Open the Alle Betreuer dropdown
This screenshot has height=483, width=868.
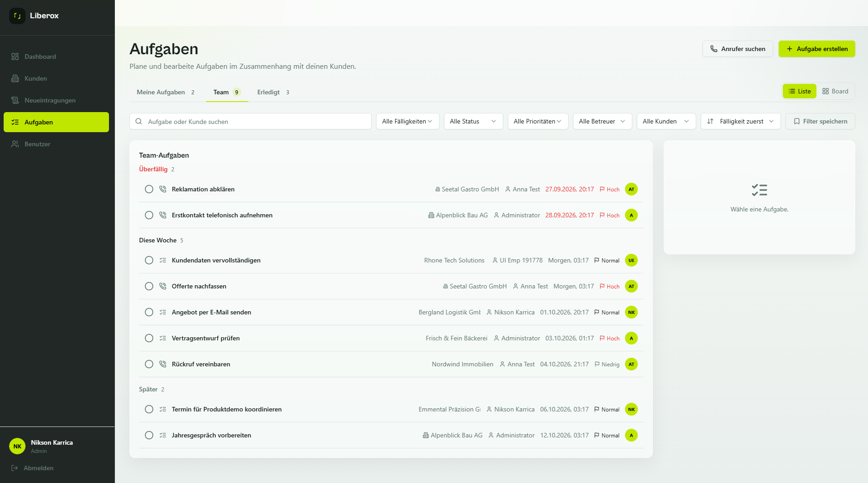(x=603, y=121)
